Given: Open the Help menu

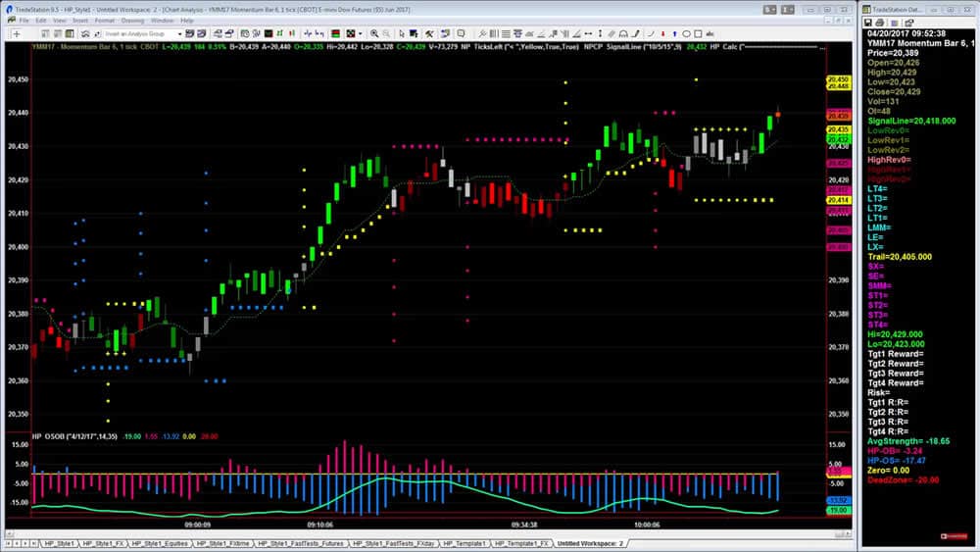Looking at the screenshot, I should click(x=187, y=21).
